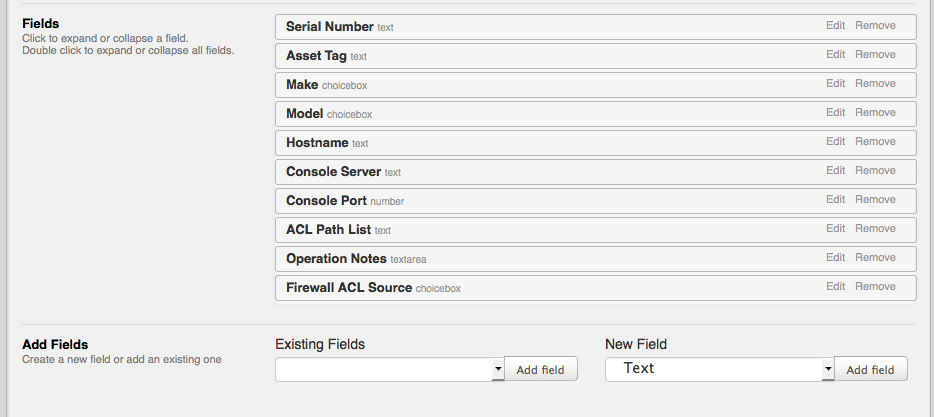Screen dimensions: 934x417
Task: Select the Existing Fields combo box
Action: pos(390,369)
